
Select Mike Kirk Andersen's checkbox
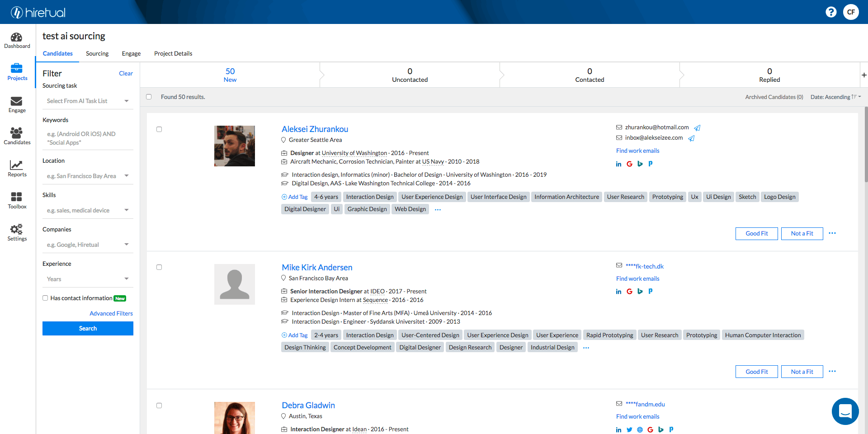159,267
